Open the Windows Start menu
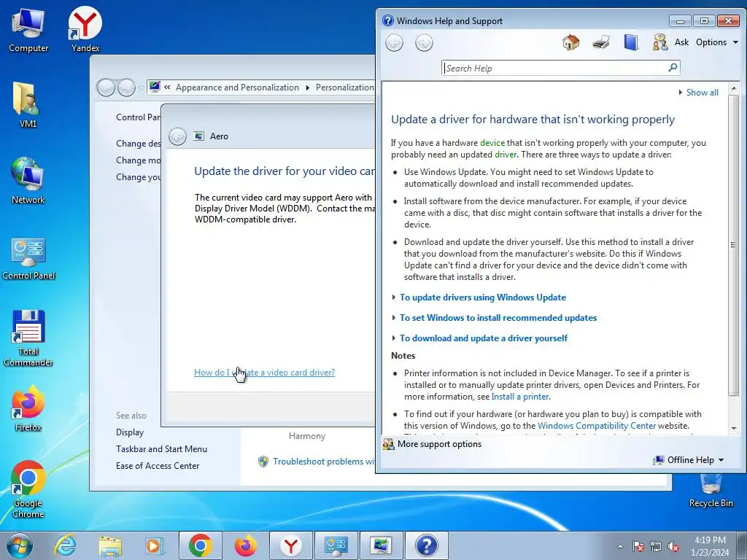Viewport: 747px width, 560px height. (20, 545)
